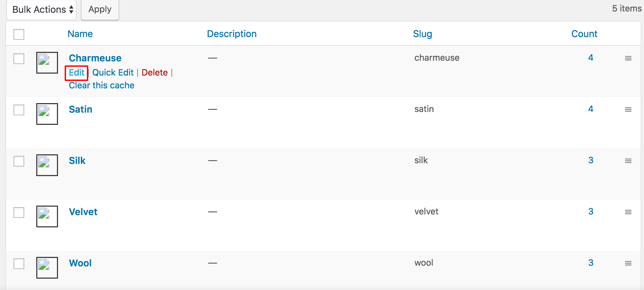The image size is (644, 290).
Task: Check the Charmeuse row checkbox
Action: 19,59
